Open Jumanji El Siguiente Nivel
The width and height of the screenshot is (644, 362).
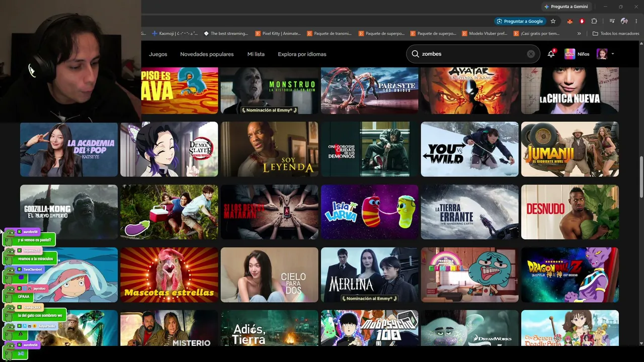[x=570, y=149]
